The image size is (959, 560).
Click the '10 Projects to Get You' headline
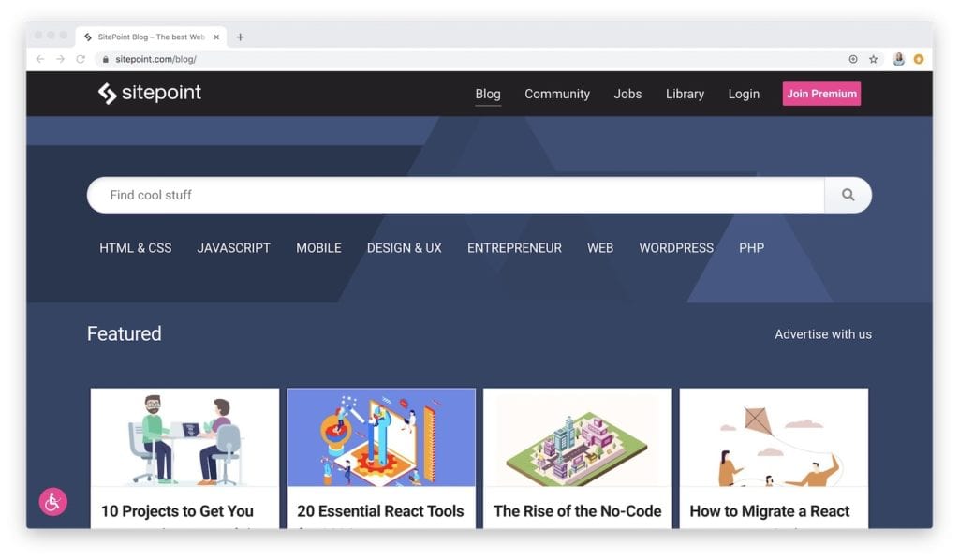click(177, 511)
